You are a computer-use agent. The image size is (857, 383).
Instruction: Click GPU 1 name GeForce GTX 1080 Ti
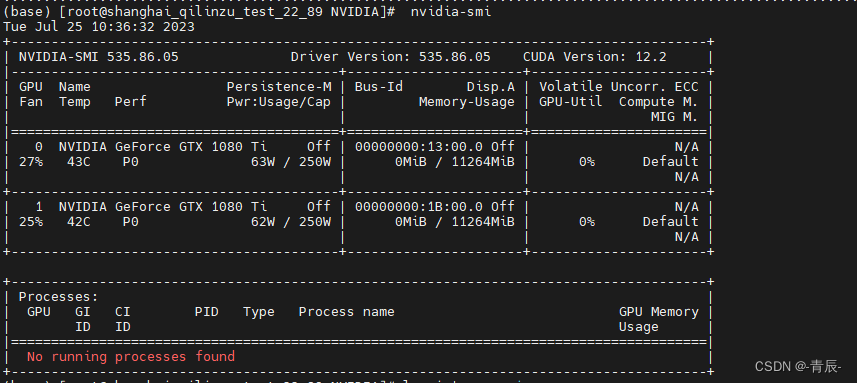[163, 207]
